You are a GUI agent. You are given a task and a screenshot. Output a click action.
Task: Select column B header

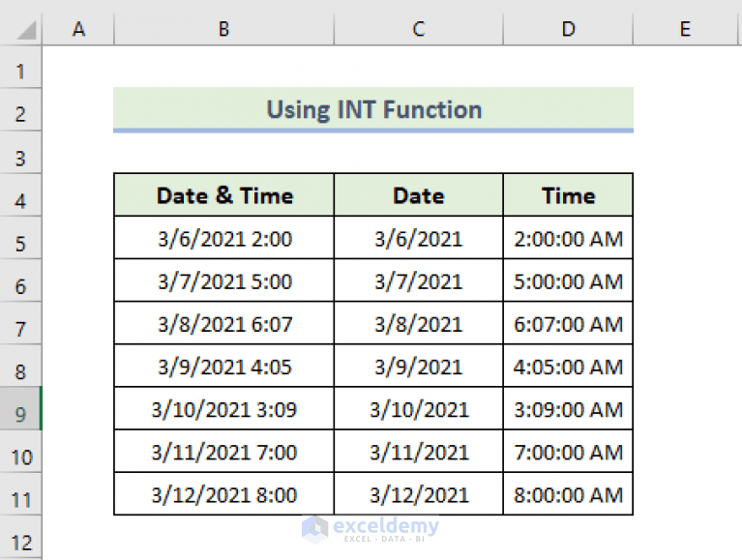click(223, 29)
